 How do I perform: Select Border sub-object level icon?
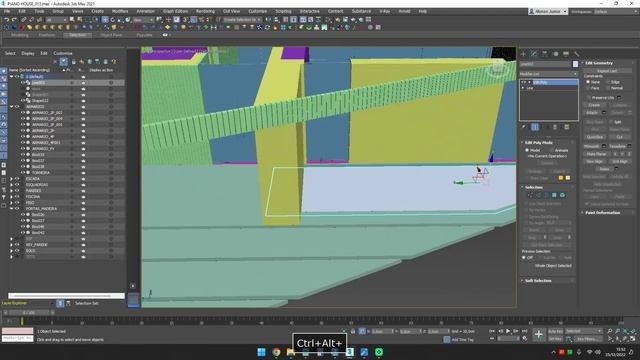coord(546,196)
